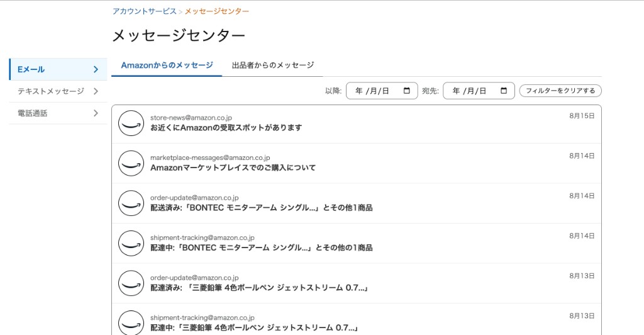
Task: Focus the 宛先 date input field
Action: (x=479, y=91)
